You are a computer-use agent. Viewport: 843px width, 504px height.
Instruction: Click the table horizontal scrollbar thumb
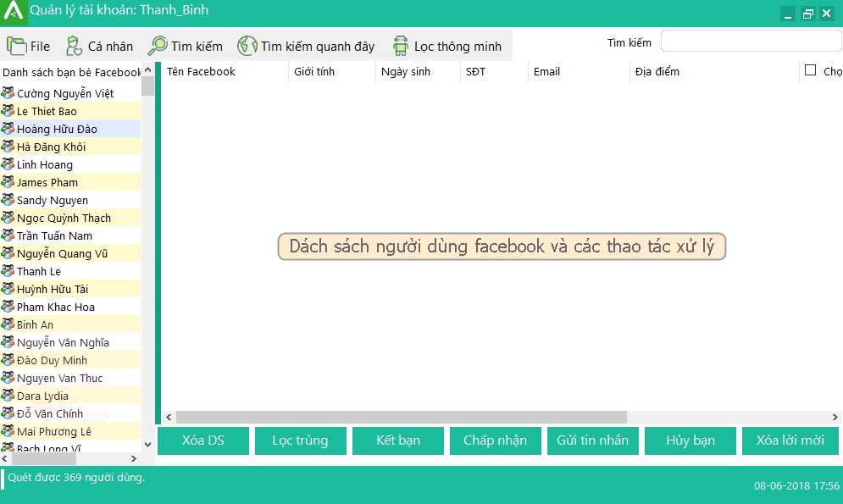[401, 417]
